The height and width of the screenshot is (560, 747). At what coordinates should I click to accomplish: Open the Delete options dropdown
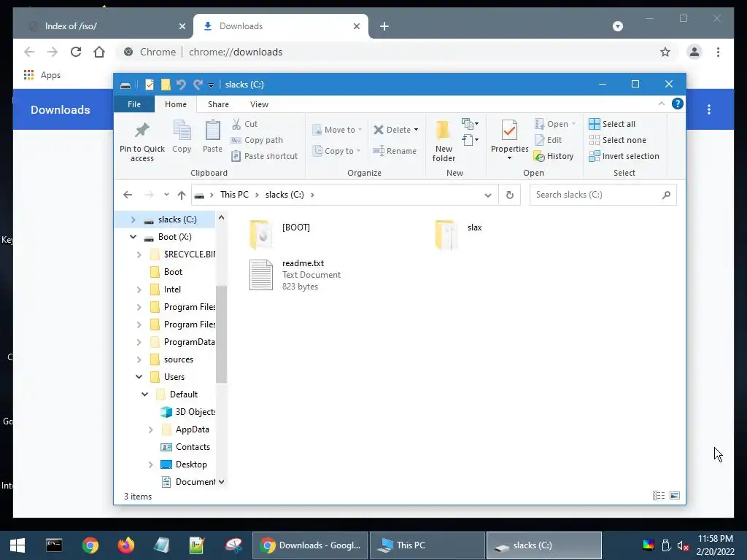416,130
